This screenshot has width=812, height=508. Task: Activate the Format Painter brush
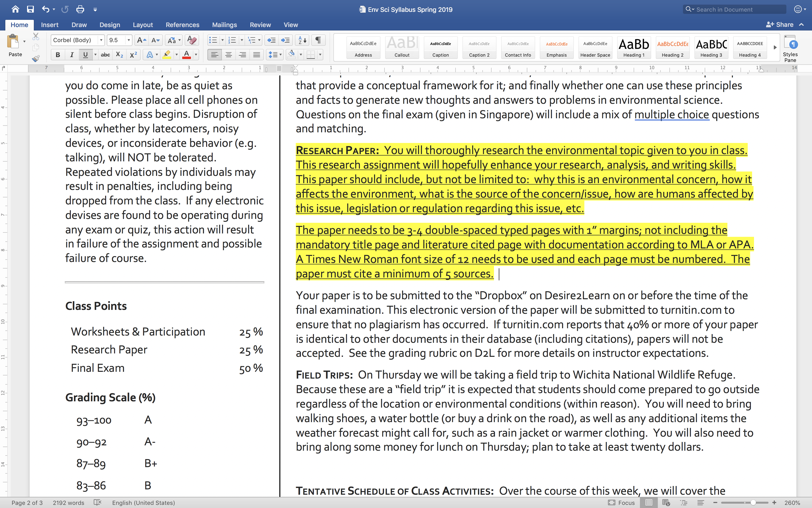click(36, 59)
